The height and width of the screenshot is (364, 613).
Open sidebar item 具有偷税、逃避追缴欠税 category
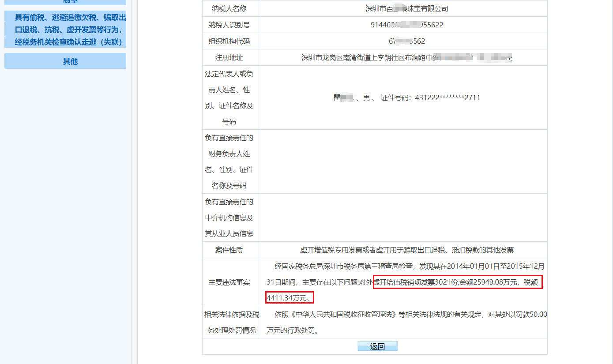click(x=65, y=30)
